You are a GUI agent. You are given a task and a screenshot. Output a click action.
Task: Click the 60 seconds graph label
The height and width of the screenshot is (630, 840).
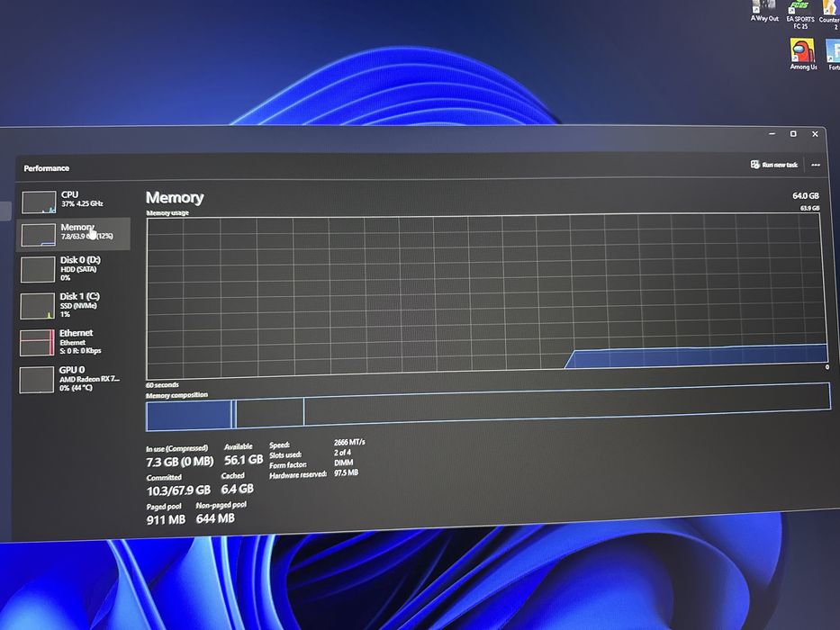(x=162, y=385)
